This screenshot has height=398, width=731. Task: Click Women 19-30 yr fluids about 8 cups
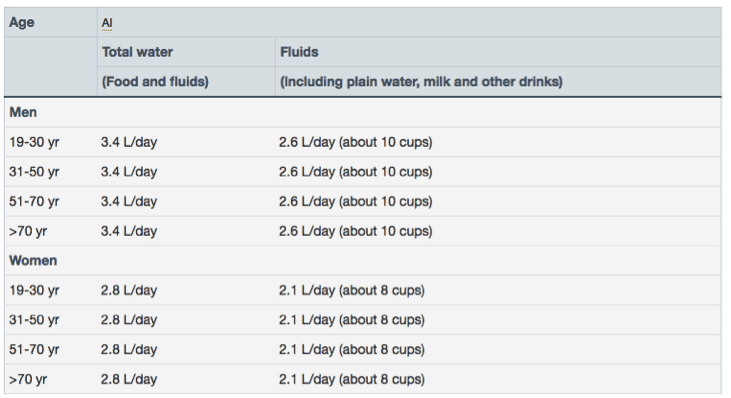click(x=382, y=290)
